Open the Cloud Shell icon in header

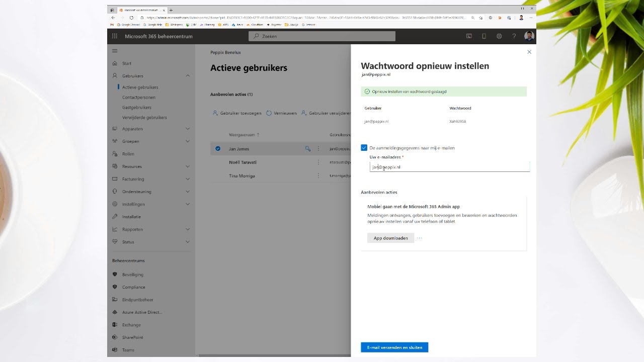469,36
